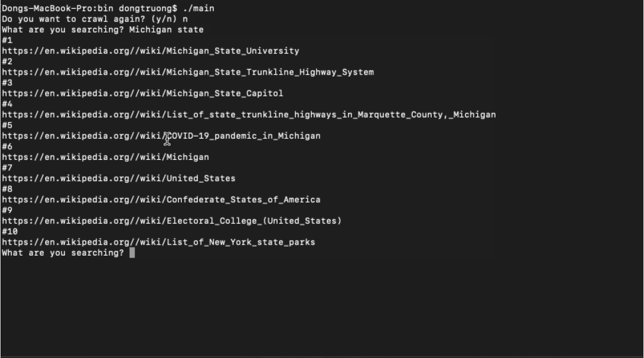The width and height of the screenshot is (644, 358).
Task: Click the '#10' result number label
Action: coord(10,232)
